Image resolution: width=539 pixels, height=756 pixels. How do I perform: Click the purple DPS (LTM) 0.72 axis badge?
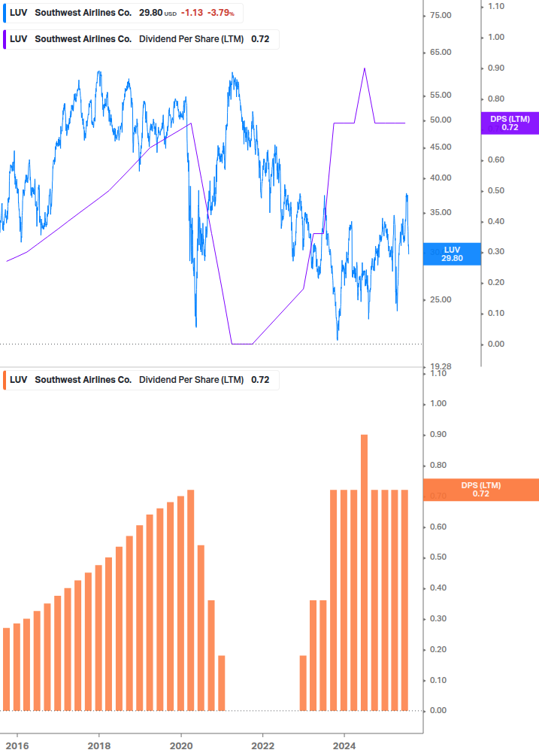coord(510,123)
